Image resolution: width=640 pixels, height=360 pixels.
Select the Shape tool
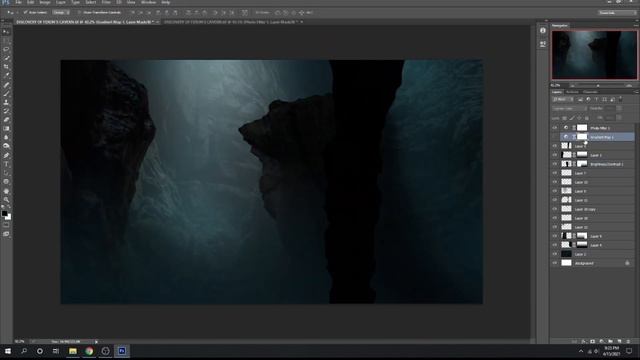click(x=6, y=182)
